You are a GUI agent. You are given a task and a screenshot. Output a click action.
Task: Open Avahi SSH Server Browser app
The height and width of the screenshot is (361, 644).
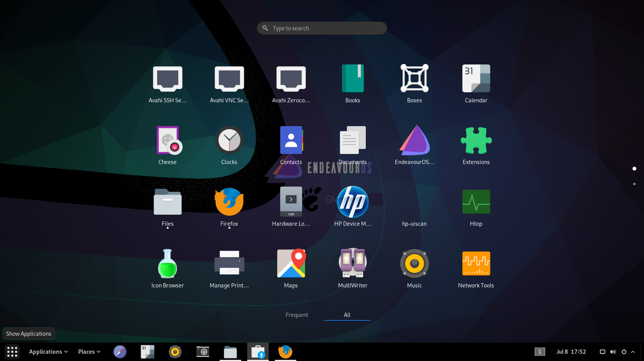[168, 84]
